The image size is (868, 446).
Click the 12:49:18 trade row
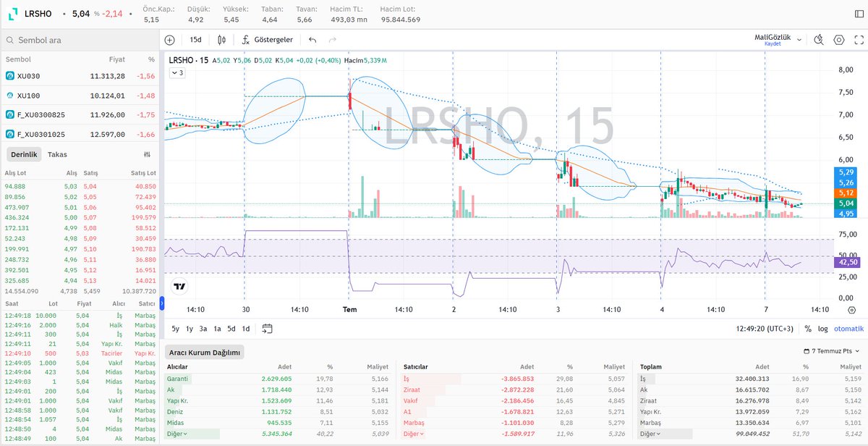pyautogui.click(x=80, y=316)
